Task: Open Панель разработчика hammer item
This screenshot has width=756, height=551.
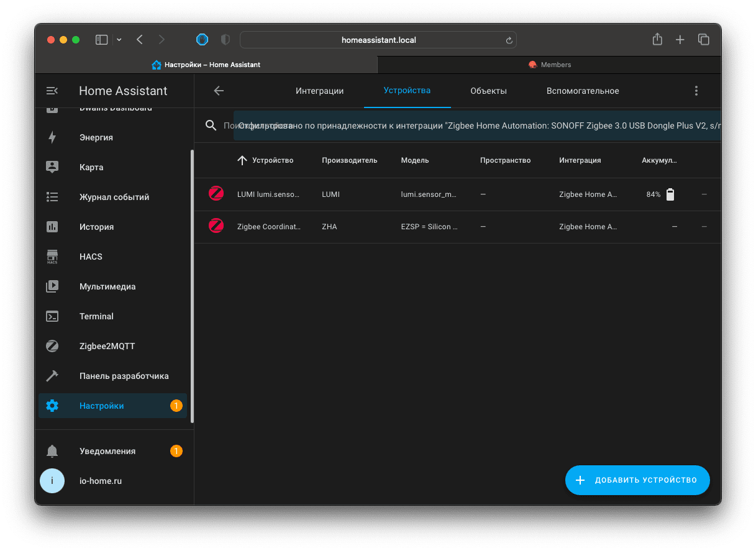Action: pyautogui.click(x=124, y=376)
